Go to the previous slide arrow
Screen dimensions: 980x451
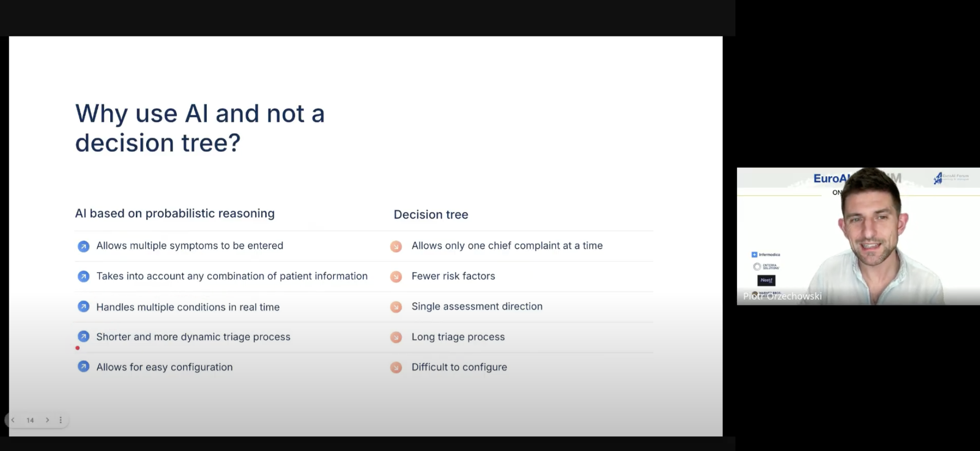[x=13, y=420]
